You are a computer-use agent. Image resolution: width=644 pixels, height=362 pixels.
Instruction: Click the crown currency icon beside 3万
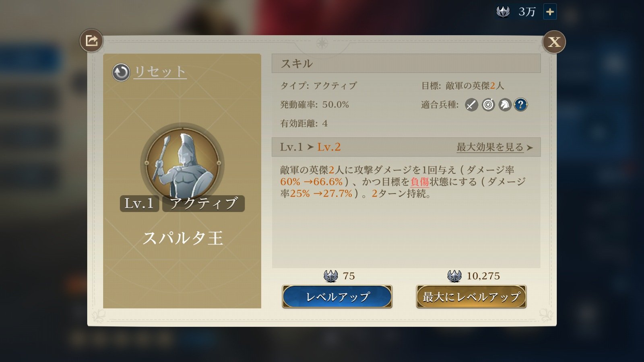pos(503,12)
